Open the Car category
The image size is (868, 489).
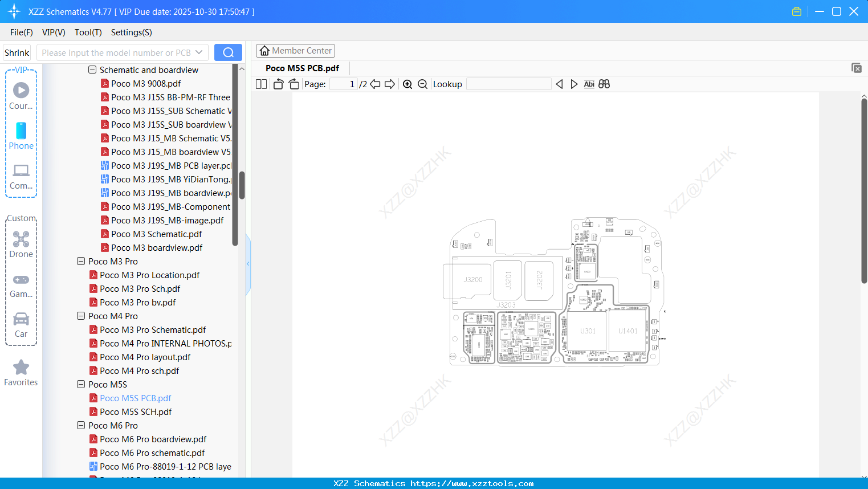point(21,325)
